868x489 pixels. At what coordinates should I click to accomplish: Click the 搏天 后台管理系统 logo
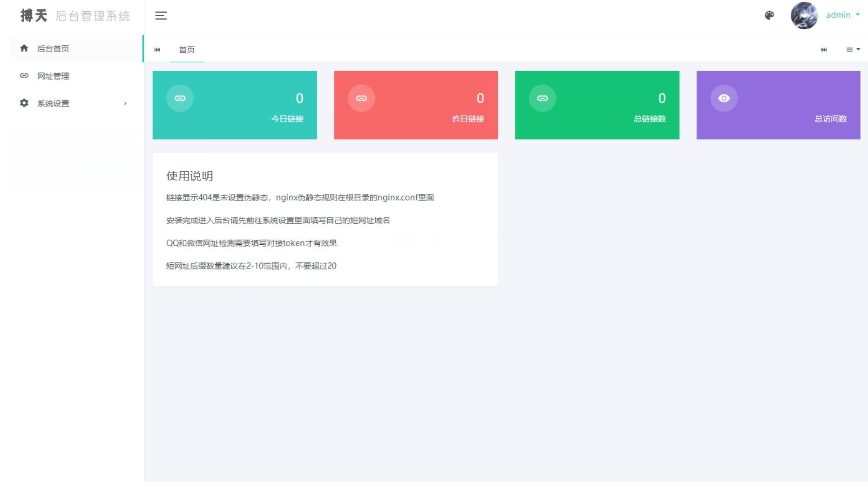click(75, 16)
